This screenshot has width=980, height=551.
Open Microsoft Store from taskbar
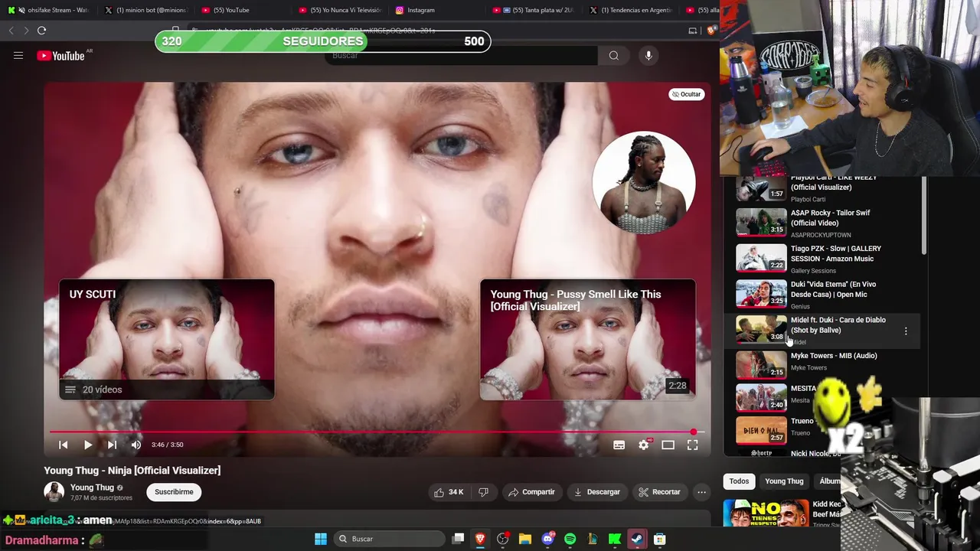659,539
